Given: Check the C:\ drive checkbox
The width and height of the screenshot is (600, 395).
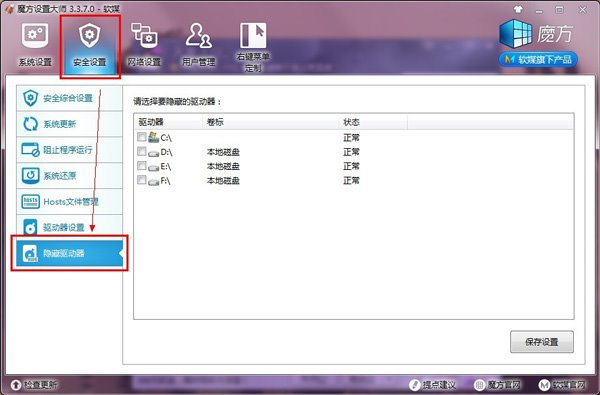Looking at the screenshot, I should tap(142, 137).
